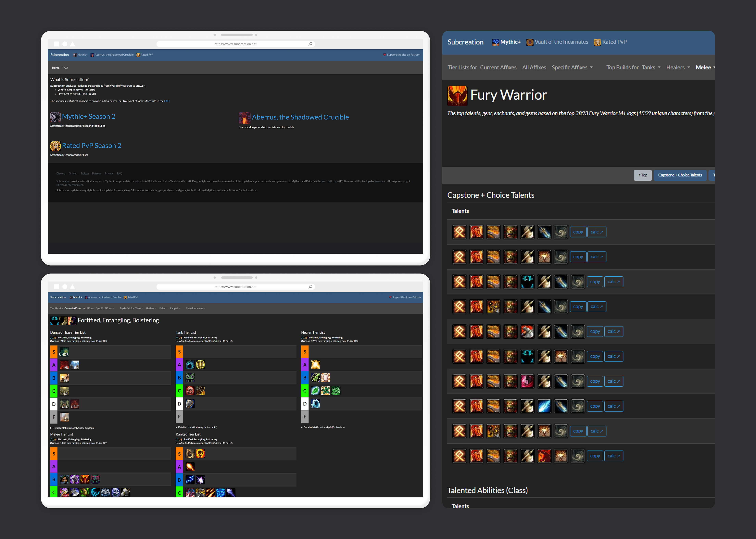Open Tanks dropdown in tier list window
This screenshot has height=539, width=756.
(139, 308)
